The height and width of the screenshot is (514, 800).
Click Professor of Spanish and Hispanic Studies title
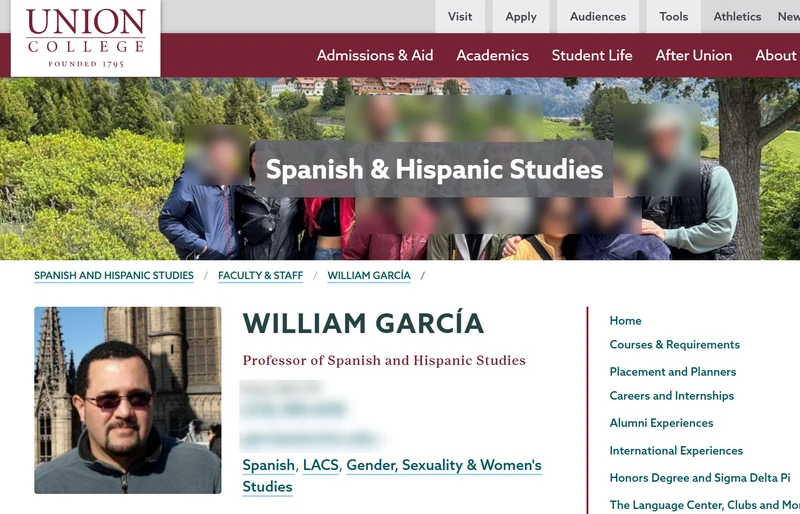[384, 360]
